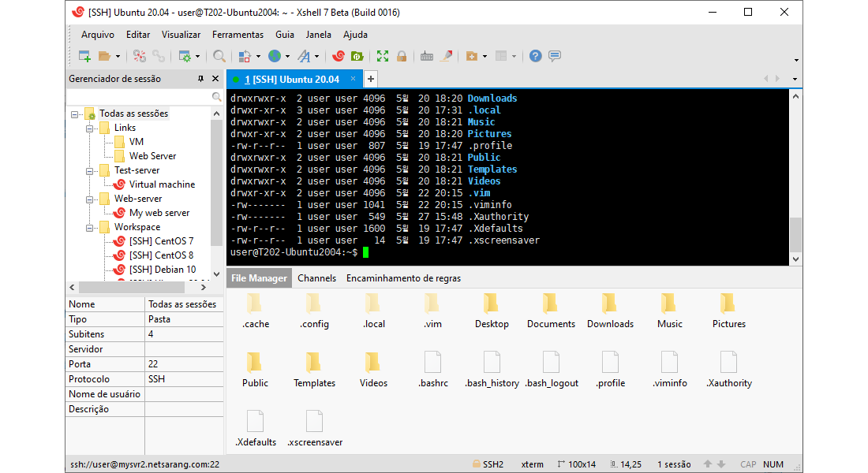868x473 pixels.
Task: Collapse the Links folder node
Action: 89,128
